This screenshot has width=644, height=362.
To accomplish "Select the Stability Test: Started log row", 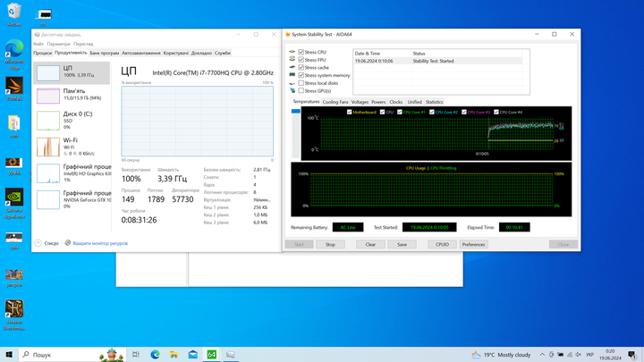I will point(437,61).
